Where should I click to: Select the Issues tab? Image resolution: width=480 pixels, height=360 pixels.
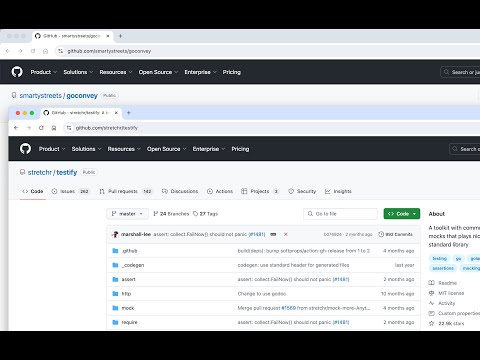pos(71,191)
